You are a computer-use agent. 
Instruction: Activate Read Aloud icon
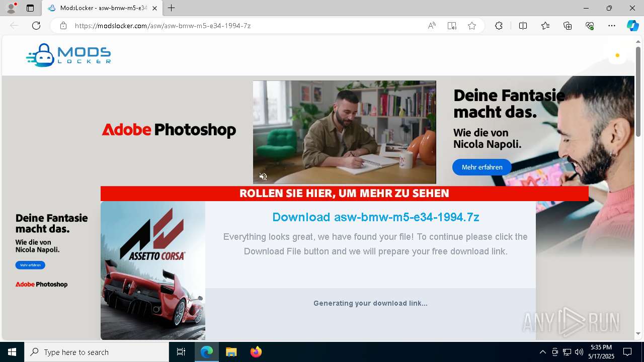432,26
